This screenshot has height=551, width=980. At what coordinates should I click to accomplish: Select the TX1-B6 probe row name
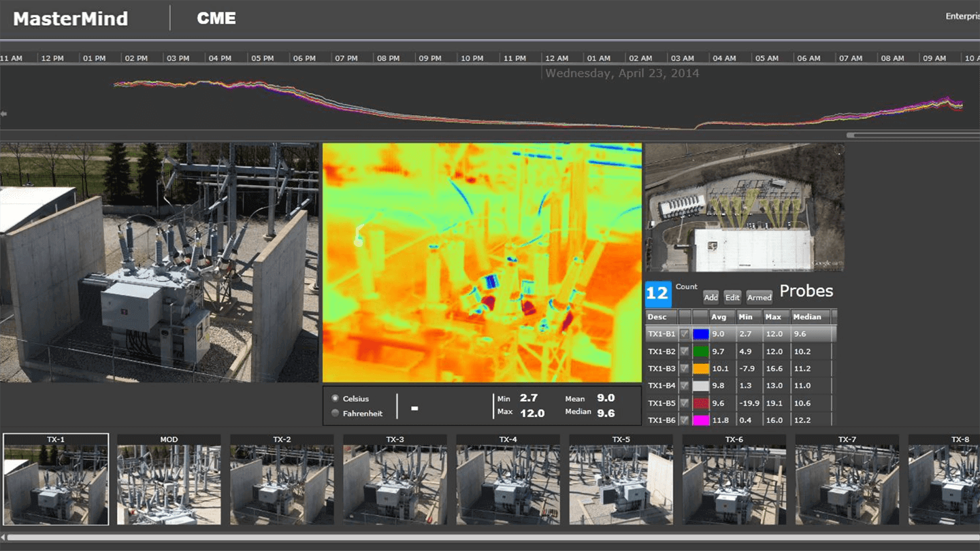pyautogui.click(x=661, y=420)
